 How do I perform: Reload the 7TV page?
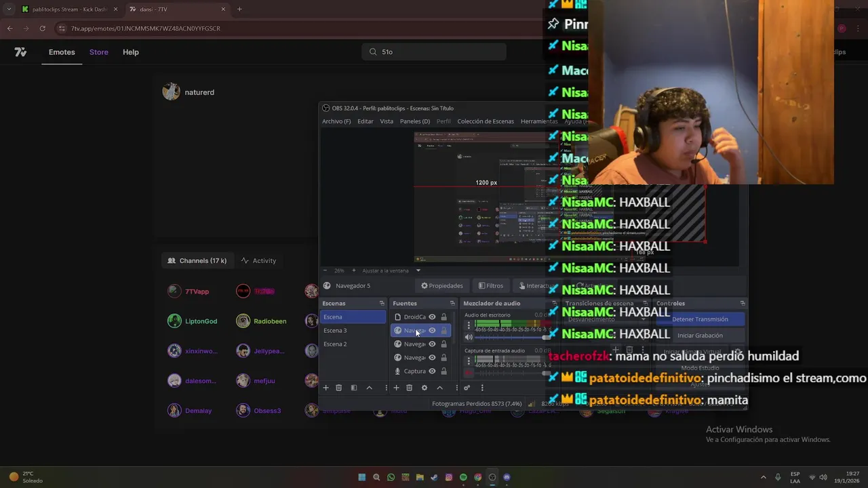point(42,28)
